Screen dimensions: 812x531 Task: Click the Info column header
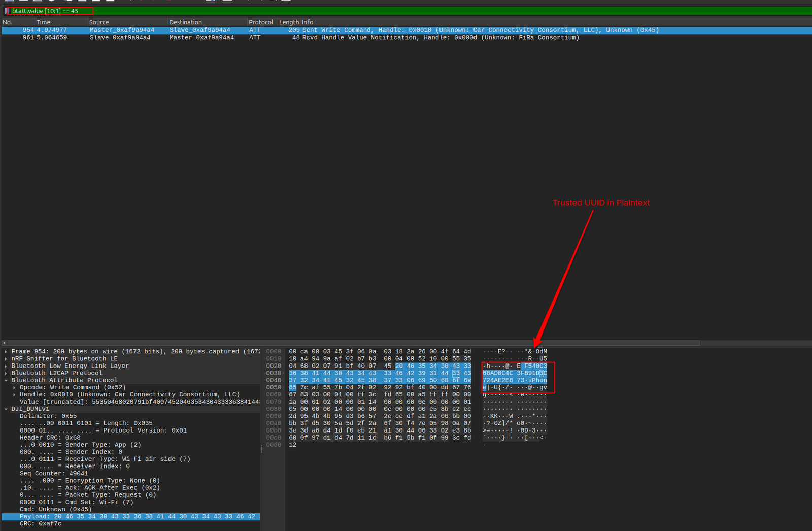coord(556,22)
